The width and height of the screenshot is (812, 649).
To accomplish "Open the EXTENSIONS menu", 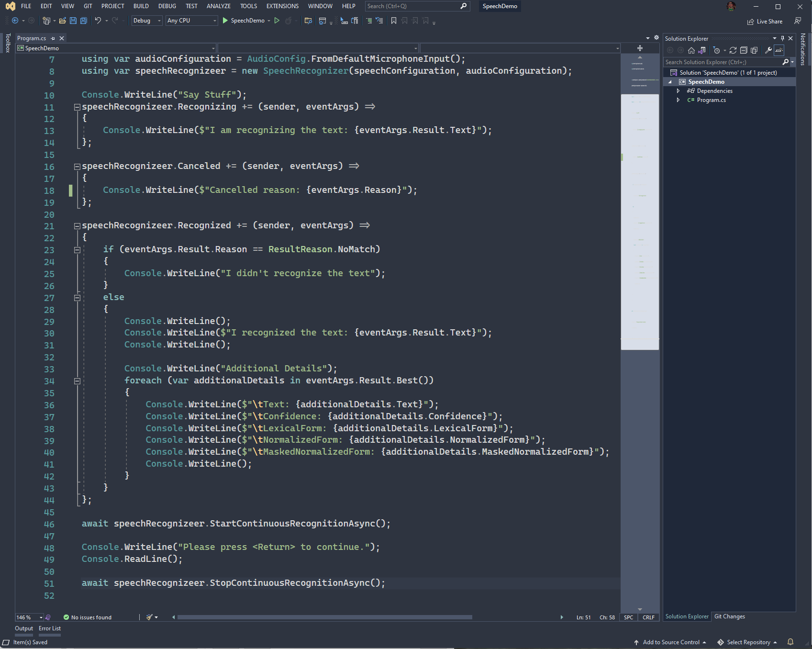I will click(282, 6).
